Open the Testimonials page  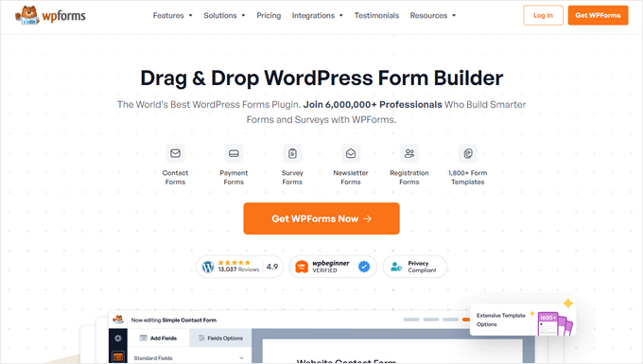(376, 15)
